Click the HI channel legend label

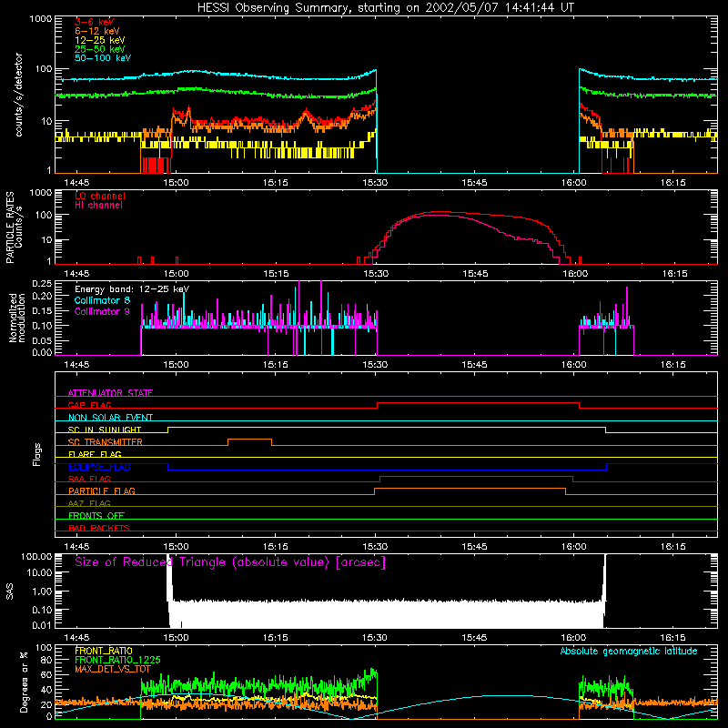(x=98, y=206)
